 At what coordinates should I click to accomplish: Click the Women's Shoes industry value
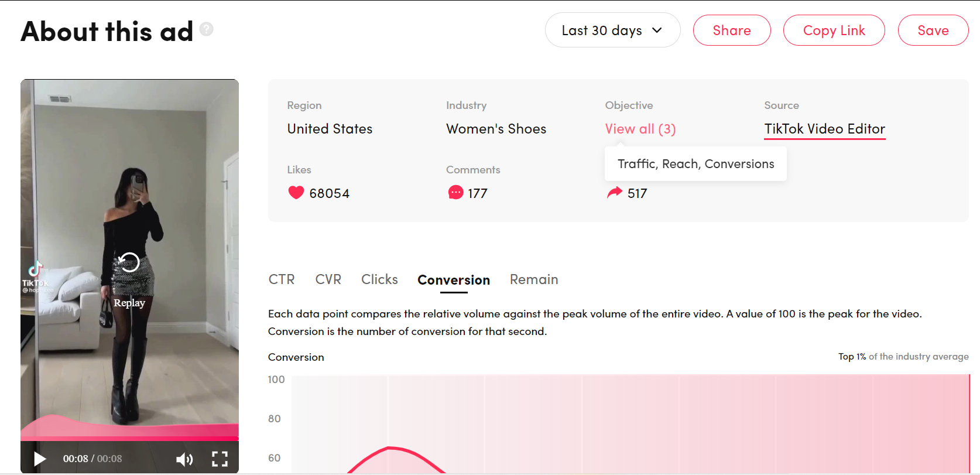496,129
